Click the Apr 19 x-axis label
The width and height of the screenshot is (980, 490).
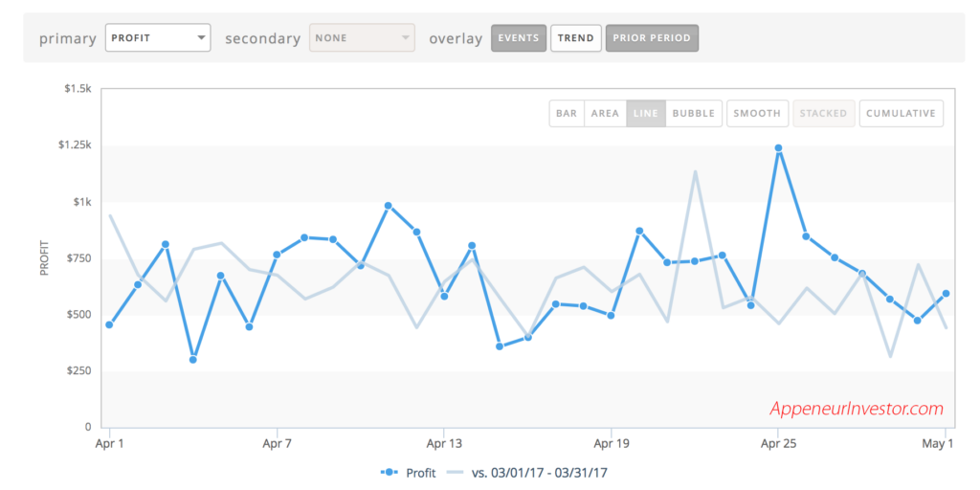[x=611, y=444]
